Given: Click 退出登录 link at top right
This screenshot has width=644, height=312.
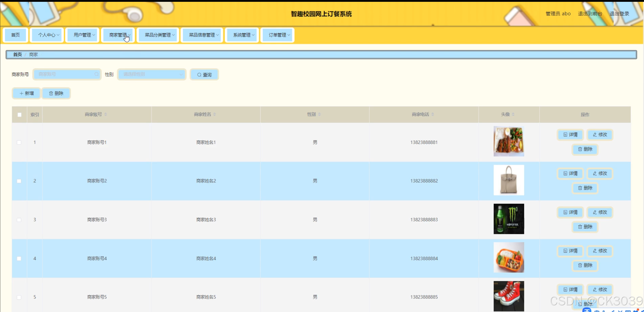Looking at the screenshot, I should pos(619,14).
